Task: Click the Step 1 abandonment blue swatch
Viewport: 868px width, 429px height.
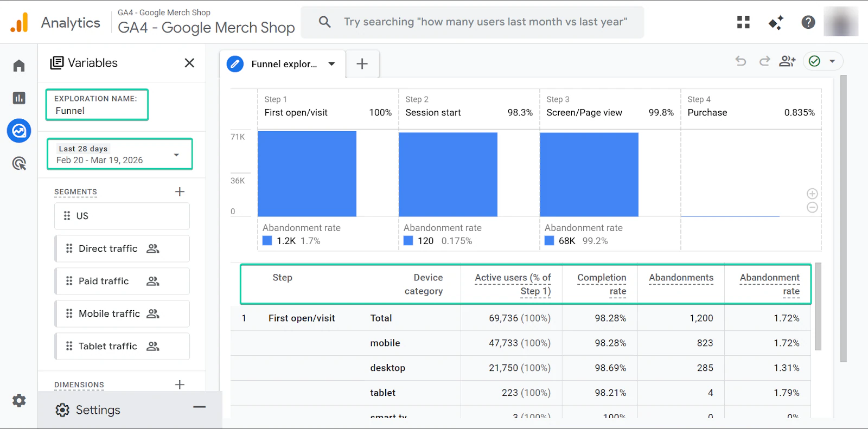Action: pos(267,241)
